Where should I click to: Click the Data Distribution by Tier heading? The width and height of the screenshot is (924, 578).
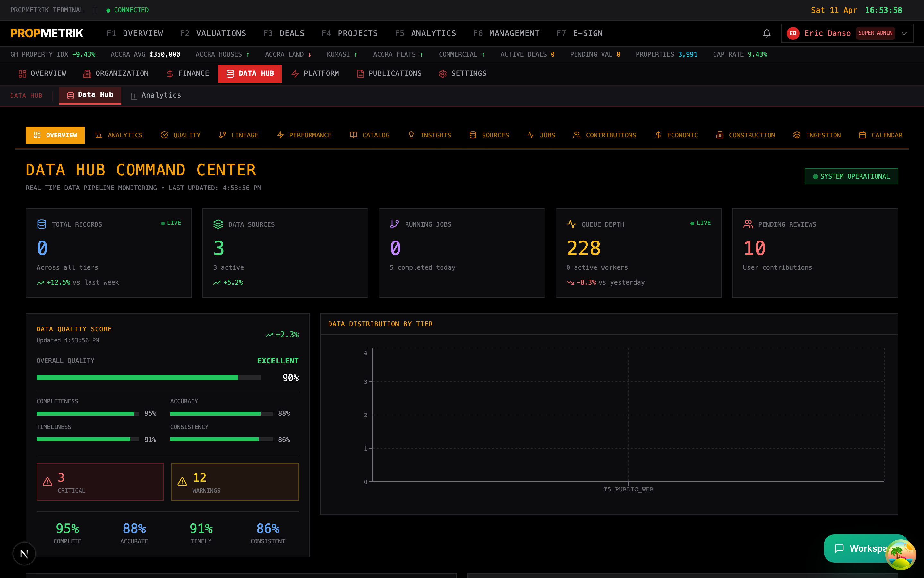[380, 324]
